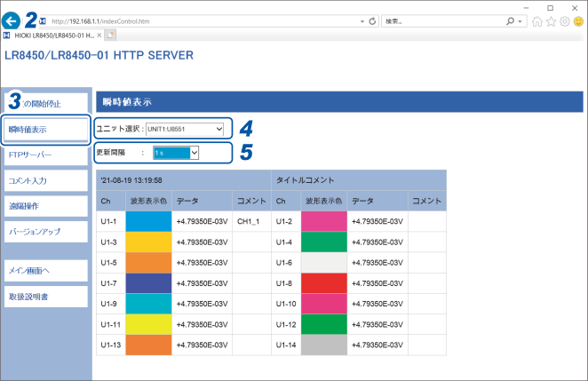Open favorites star icon

coord(551,21)
